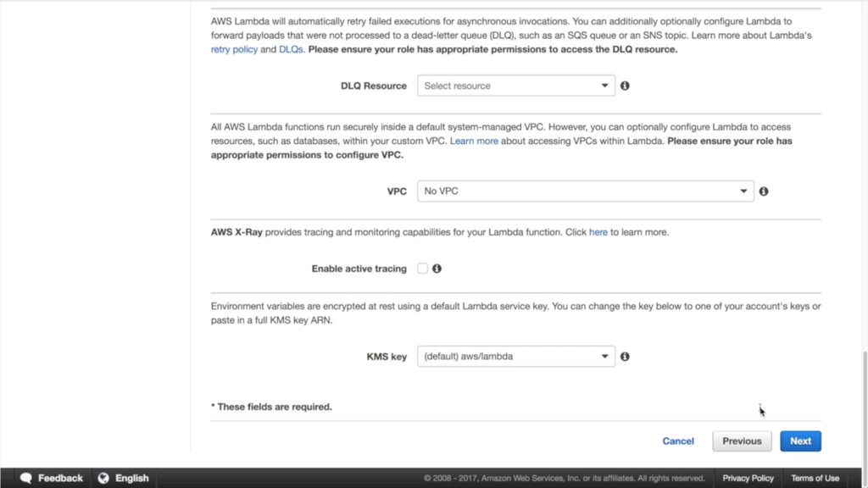
Task: Go back with the Previous button
Action: tap(742, 441)
